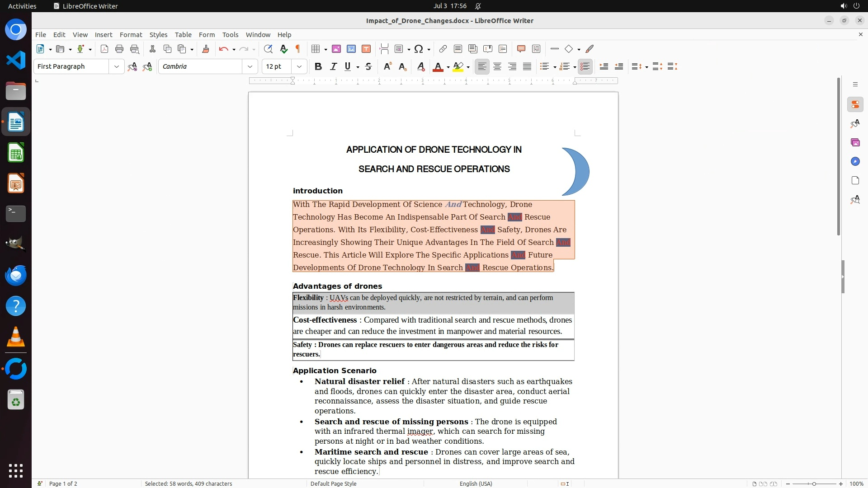Screen dimensions: 868x488
Task: Open the Table menu
Action: pyautogui.click(x=183, y=34)
